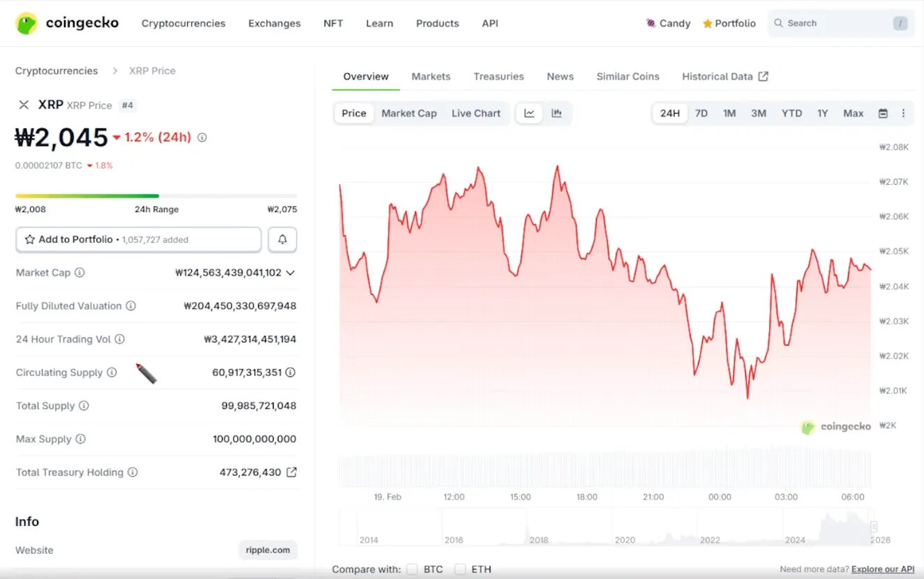This screenshot has height=579, width=924.
Task: Open the Explore our API link
Action: [882, 569]
